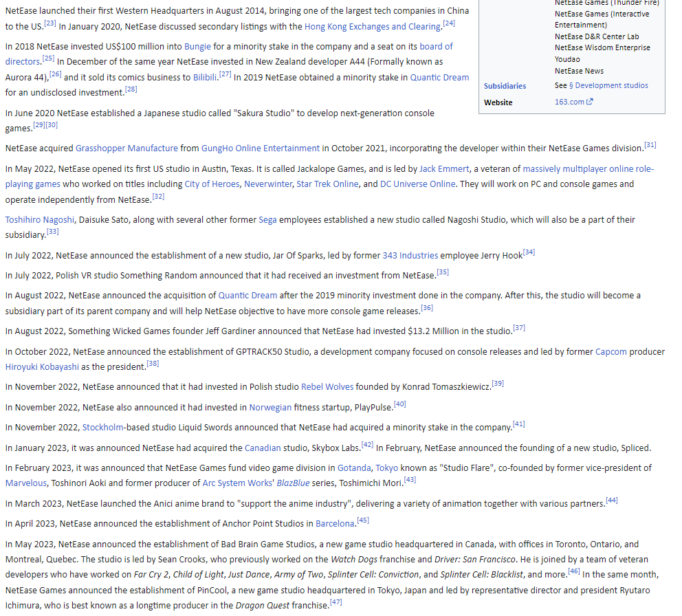Open the Hiroyuki Kobayashi link
The width and height of the screenshot is (682, 616).
[42, 366]
